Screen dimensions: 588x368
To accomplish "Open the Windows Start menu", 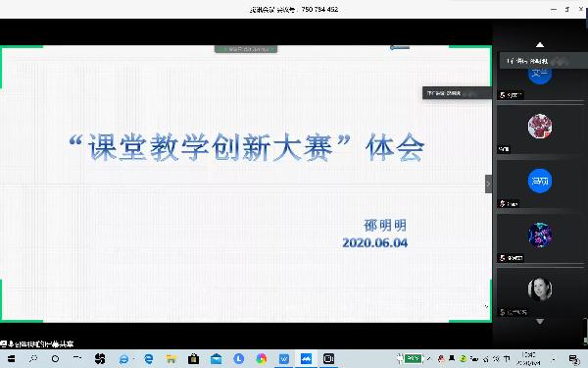I will tap(11, 359).
